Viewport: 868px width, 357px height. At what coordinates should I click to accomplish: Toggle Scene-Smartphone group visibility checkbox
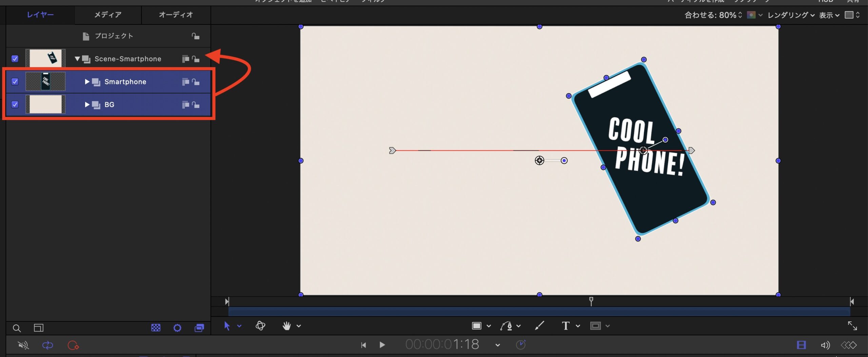coord(15,59)
